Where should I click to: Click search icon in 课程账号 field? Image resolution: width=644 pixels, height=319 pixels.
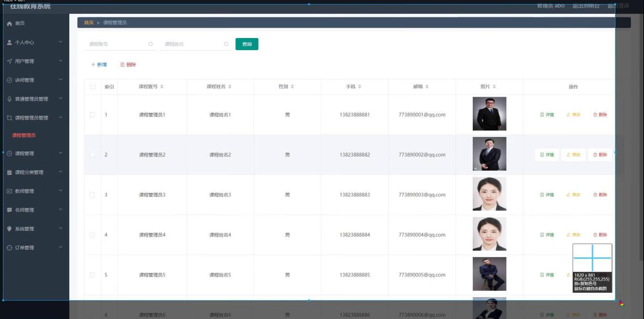(x=151, y=44)
